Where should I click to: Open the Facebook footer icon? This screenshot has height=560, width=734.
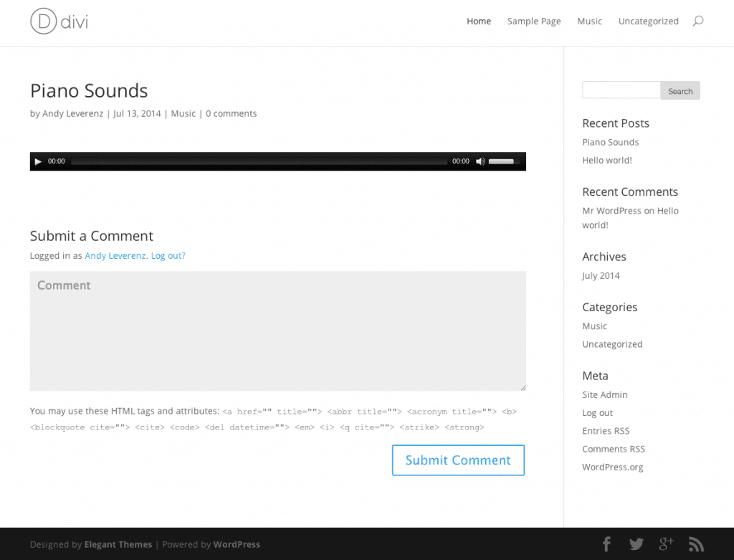606,544
